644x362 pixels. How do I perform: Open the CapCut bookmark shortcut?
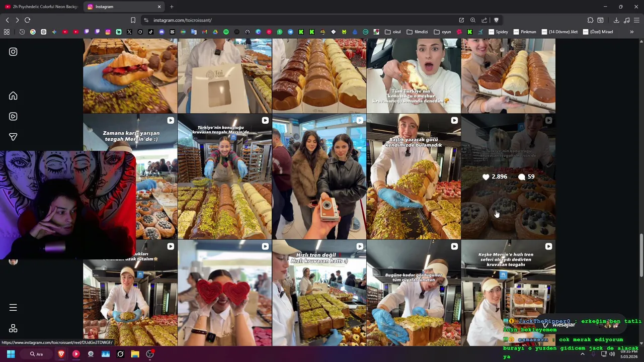click(x=172, y=32)
